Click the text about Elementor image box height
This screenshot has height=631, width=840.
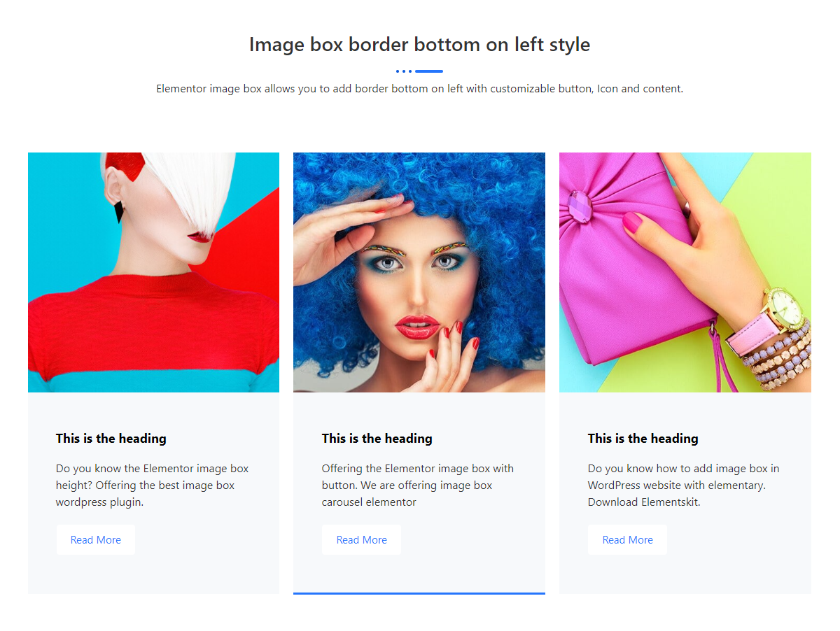[x=153, y=485]
